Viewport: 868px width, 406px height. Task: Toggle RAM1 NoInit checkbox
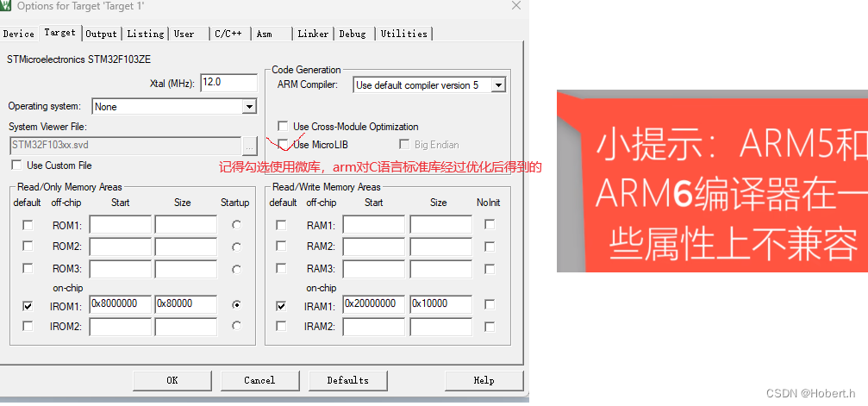pos(490,224)
